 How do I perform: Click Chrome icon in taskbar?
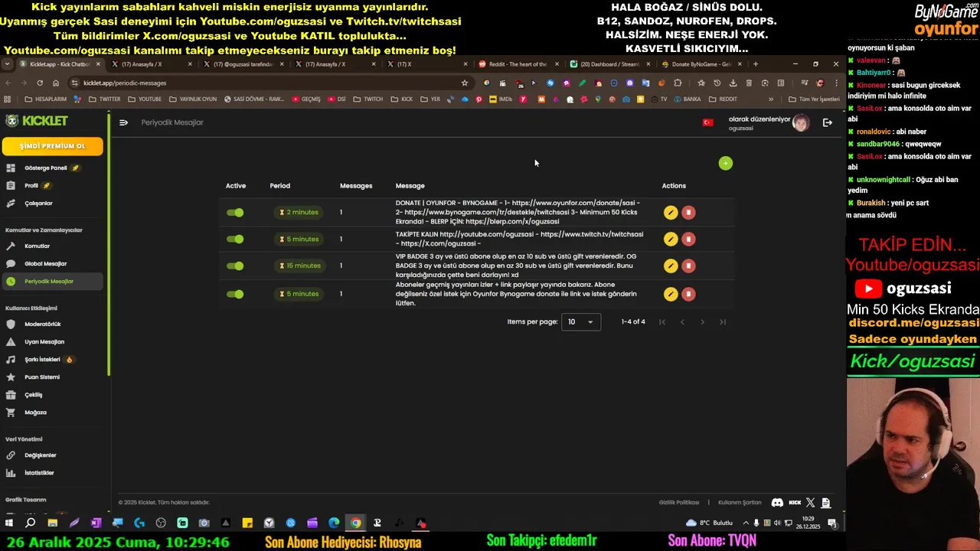(355, 523)
